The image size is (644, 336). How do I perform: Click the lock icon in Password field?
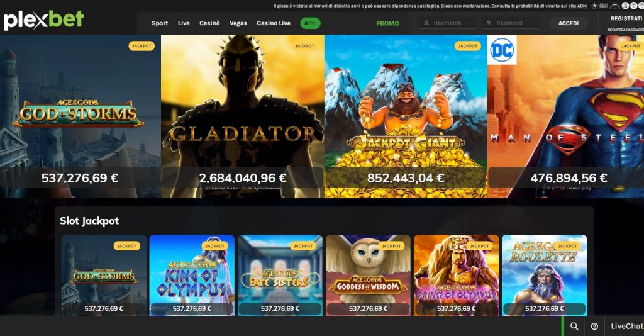pos(488,23)
